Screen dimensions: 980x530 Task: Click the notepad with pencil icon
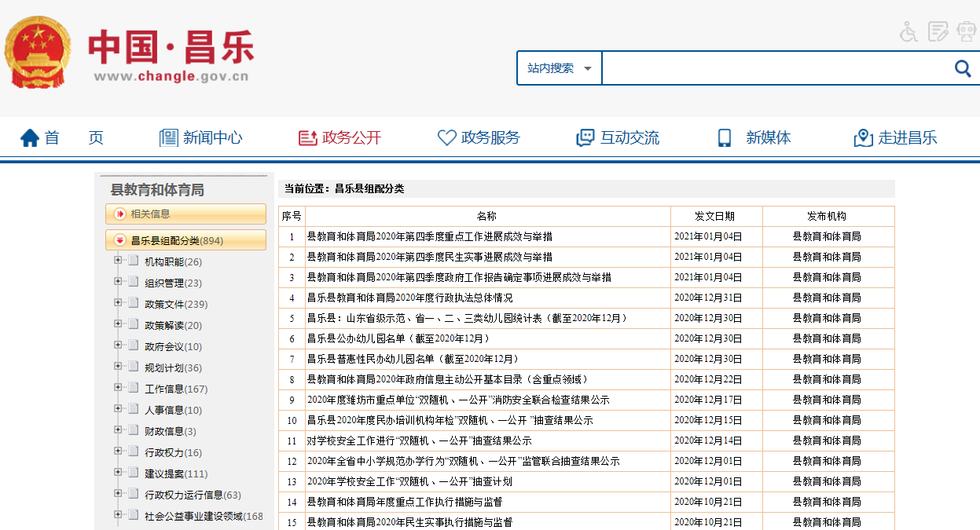tap(938, 32)
